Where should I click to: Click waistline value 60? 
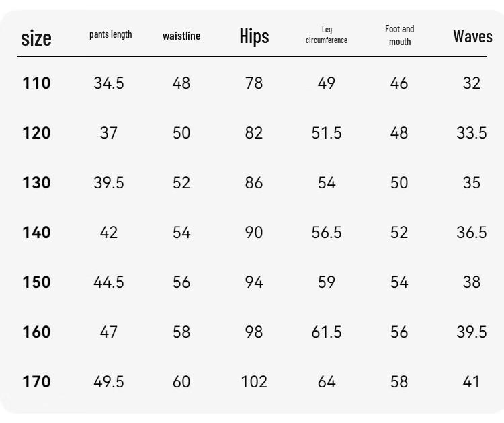click(181, 381)
